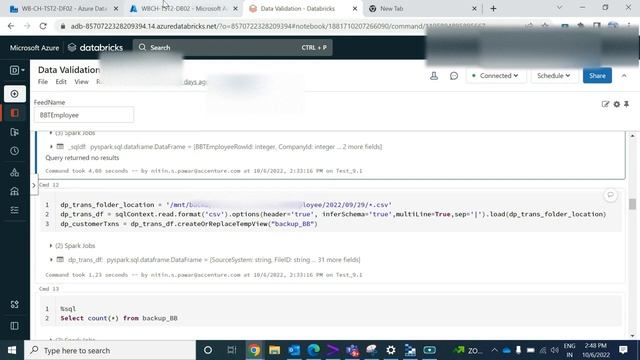The width and height of the screenshot is (640, 360).
Task: Switch to the WB-CH-TST2-DF02 Azure Data tab
Action: coord(64,9)
